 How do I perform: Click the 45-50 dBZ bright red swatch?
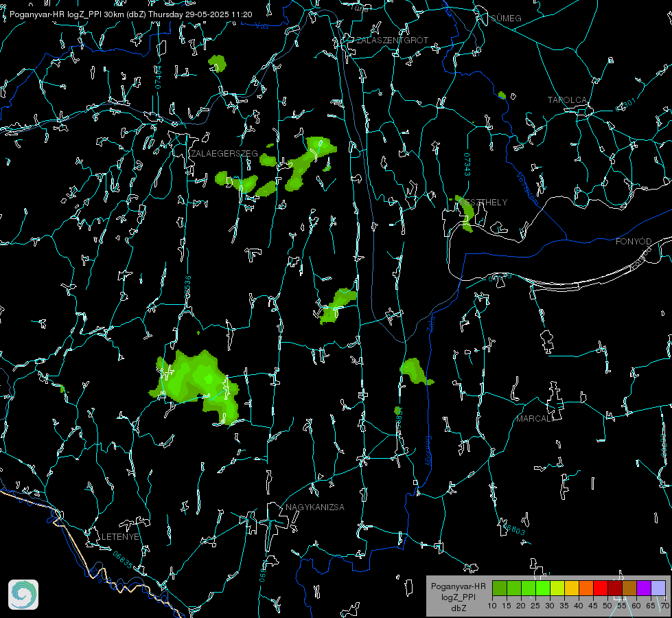click(601, 588)
